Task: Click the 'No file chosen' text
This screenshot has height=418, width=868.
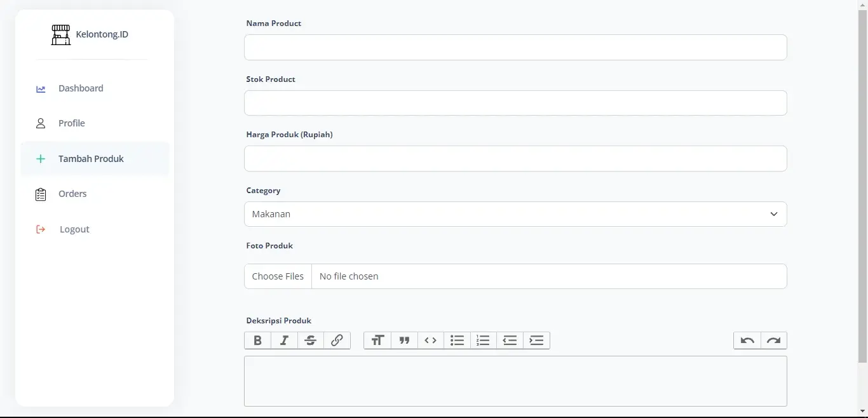Action: click(x=349, y=276)
